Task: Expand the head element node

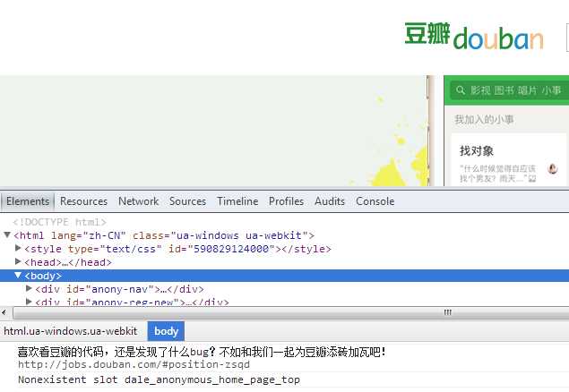Action: pos(18,261)
